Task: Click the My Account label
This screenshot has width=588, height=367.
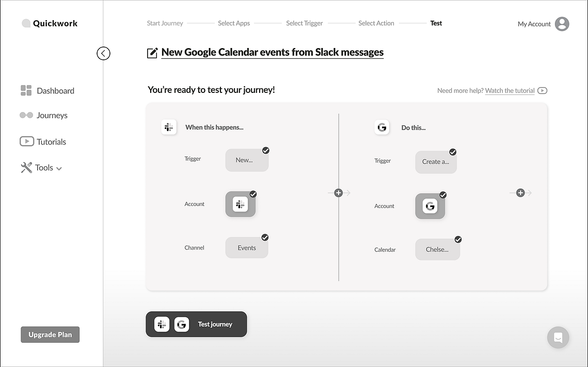Action: pos(534,24)
